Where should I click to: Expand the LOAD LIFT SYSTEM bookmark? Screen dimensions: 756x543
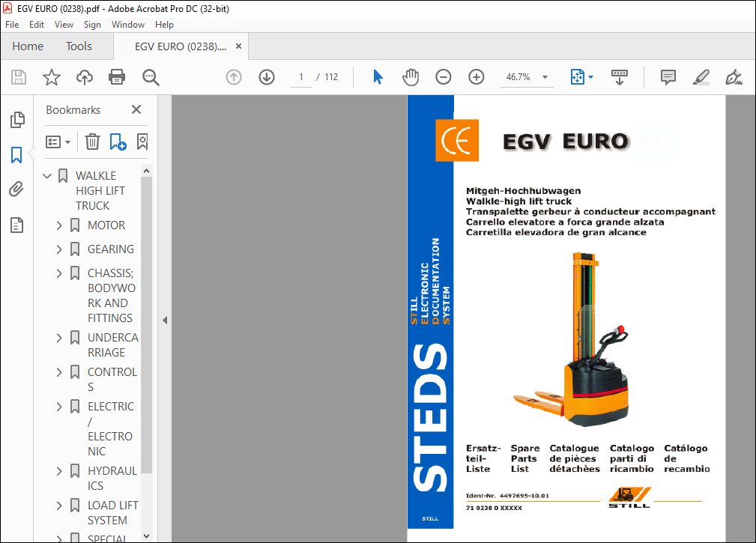[59, 506]
